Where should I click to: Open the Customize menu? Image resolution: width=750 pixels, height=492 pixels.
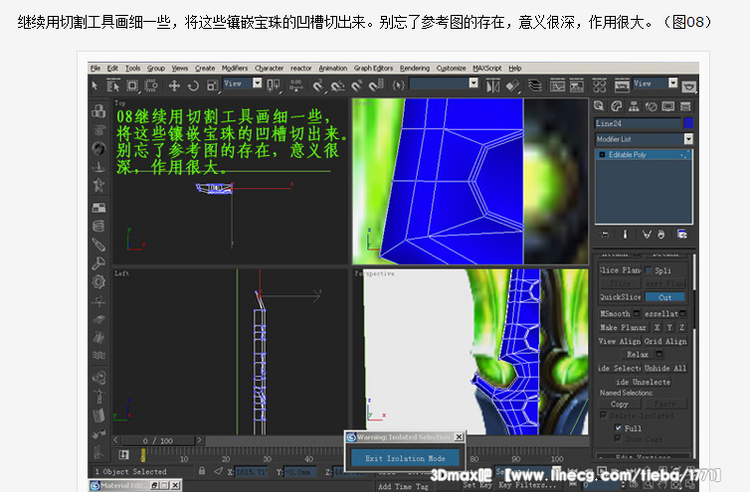[451, 68]
